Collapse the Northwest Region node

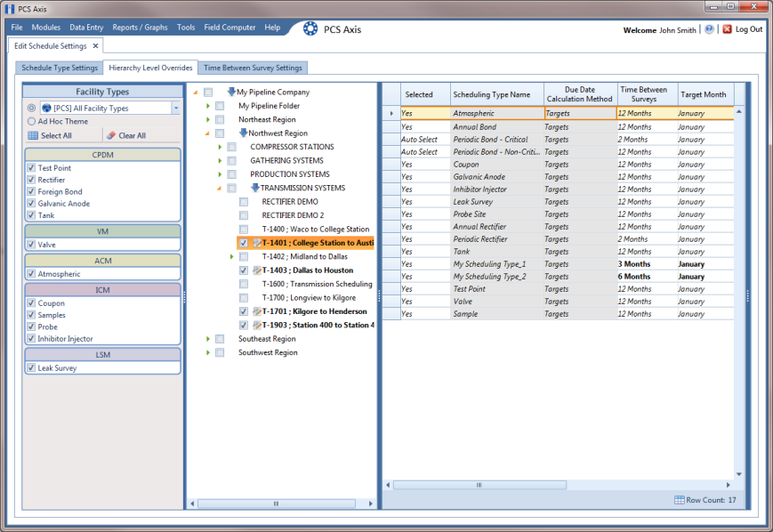point(207,133)
